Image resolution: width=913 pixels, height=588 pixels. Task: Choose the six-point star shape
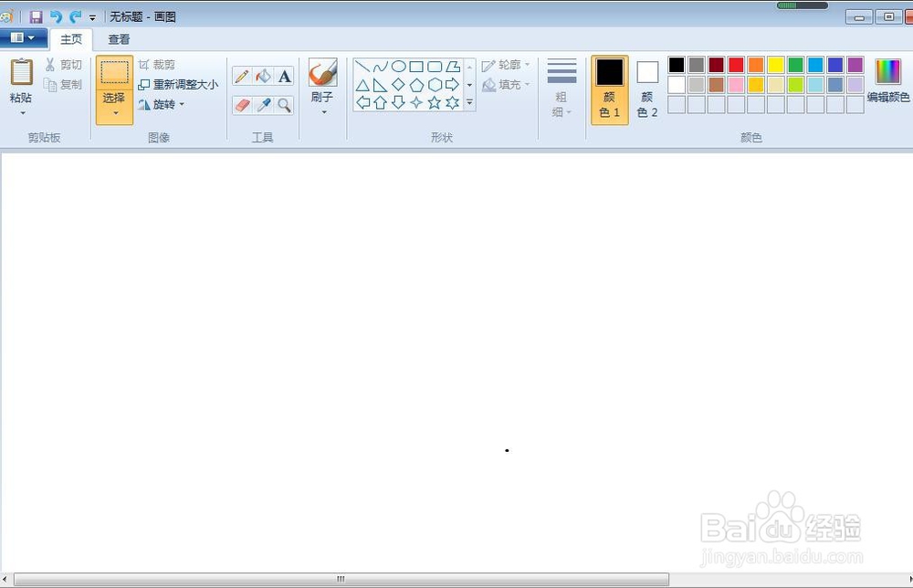[x=453, y=103]
